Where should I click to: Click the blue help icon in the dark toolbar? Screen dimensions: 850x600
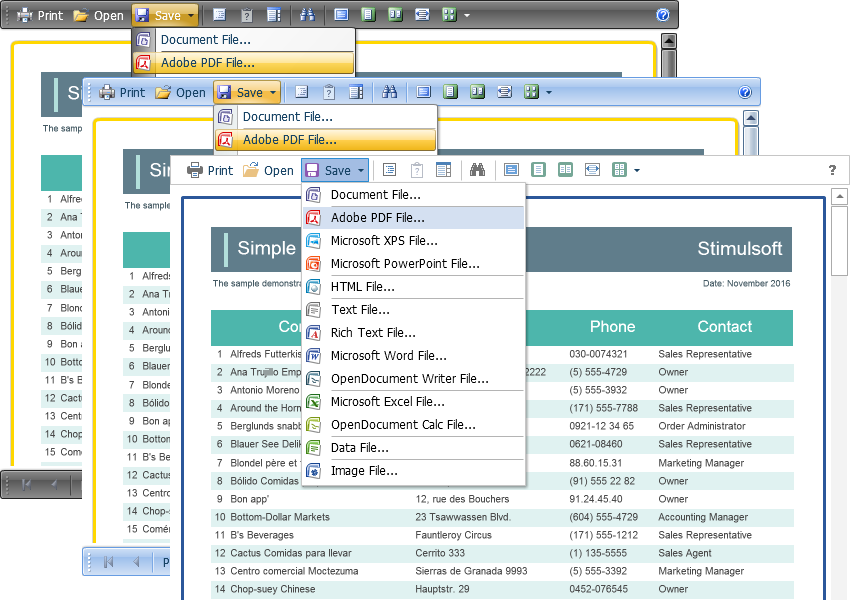pos(662,15)
